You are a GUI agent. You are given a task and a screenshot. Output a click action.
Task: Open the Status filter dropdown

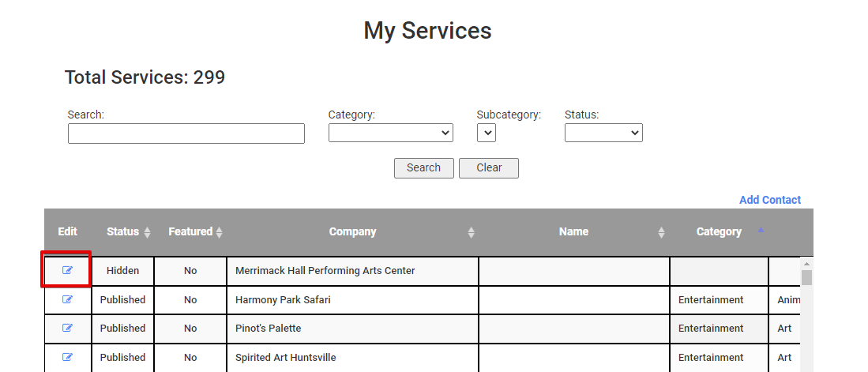point(603,133)
